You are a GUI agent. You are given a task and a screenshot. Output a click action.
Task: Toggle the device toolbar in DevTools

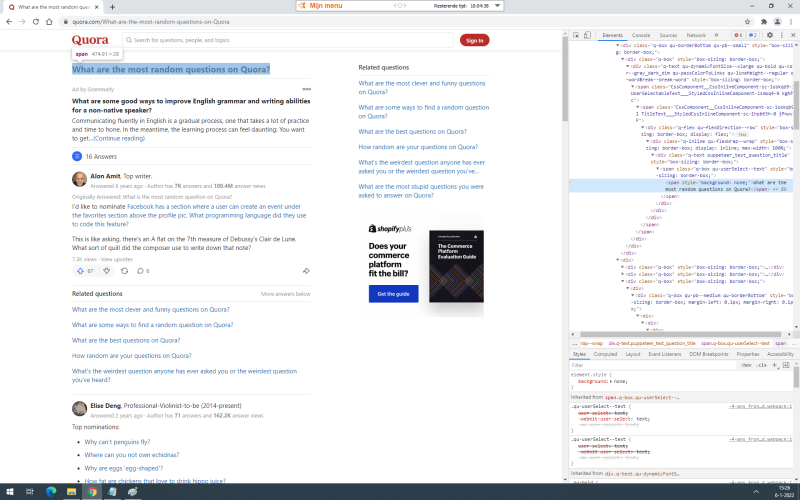(590, 35)
